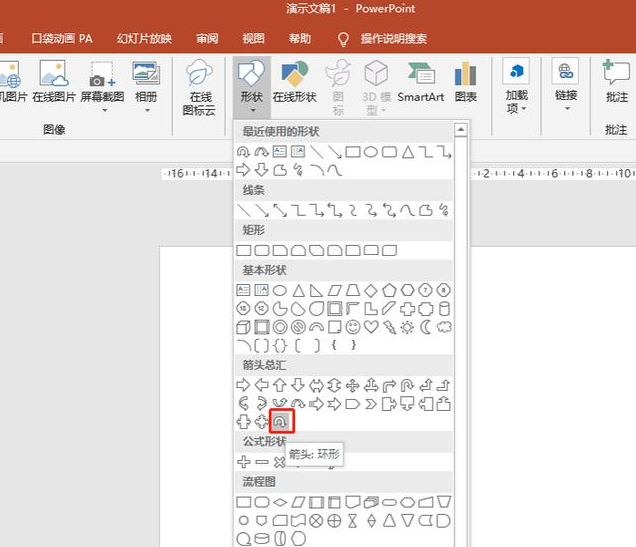
Task: Select the diamond shape in 基本形状
Action: [x=371, y=290]
